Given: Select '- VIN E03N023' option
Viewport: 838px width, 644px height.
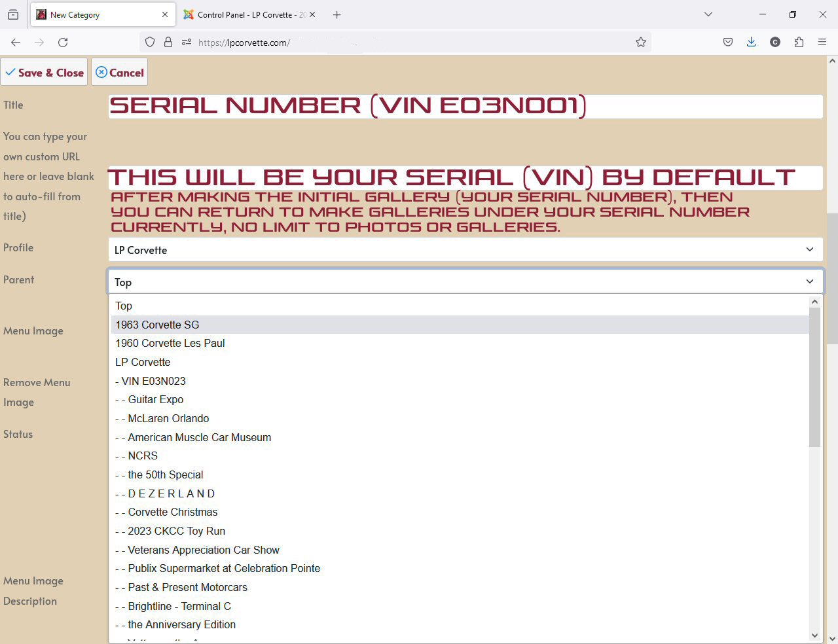Looking at the screenshot, I should click(x=460, y=381).
